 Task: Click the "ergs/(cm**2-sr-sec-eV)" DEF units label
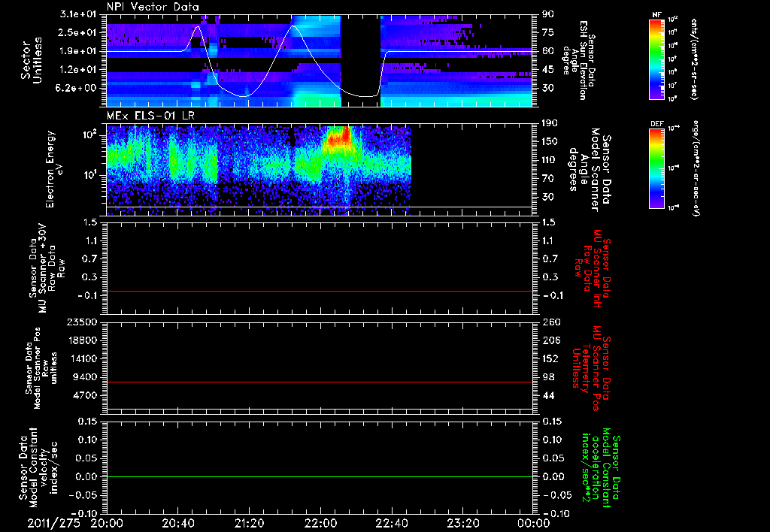pyautogui.click(x=694, y=168)
